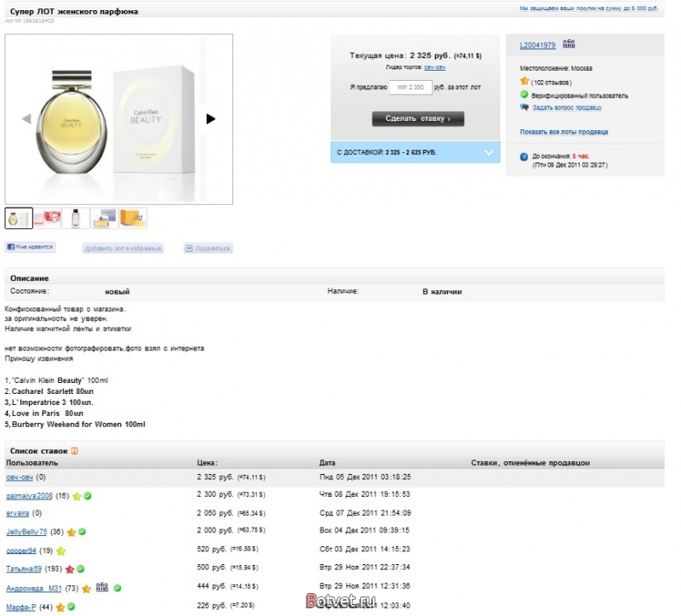The height and width of the screenshot is (616, 681).
Task: Select the second pink perfume thumbnail
Action: pyautogui.click(x=48, y=218)
